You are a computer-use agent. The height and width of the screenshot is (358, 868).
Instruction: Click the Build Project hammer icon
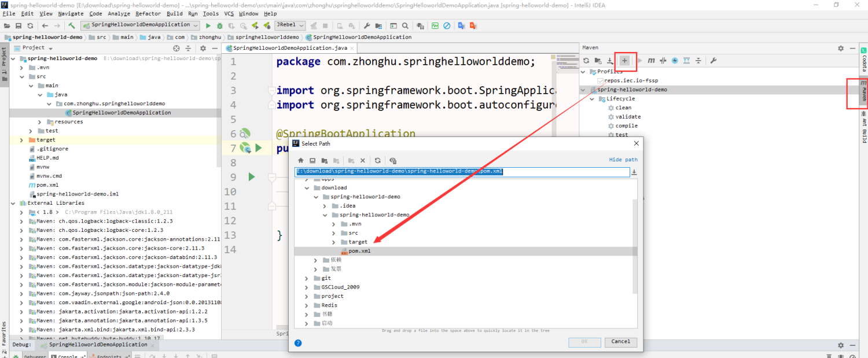[x=71, y=25]
